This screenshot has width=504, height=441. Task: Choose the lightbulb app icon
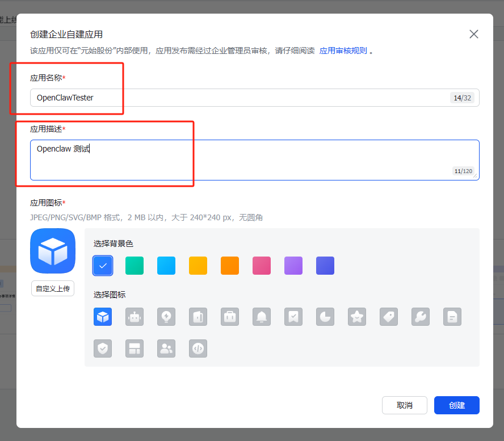(166, 317)
